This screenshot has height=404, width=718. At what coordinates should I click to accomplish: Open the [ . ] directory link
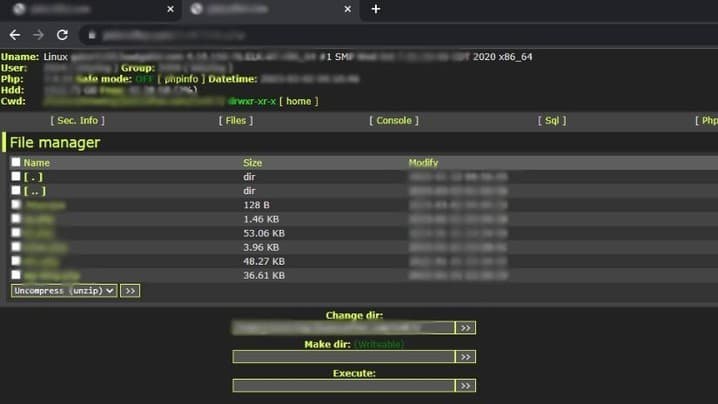coord(33,177)
